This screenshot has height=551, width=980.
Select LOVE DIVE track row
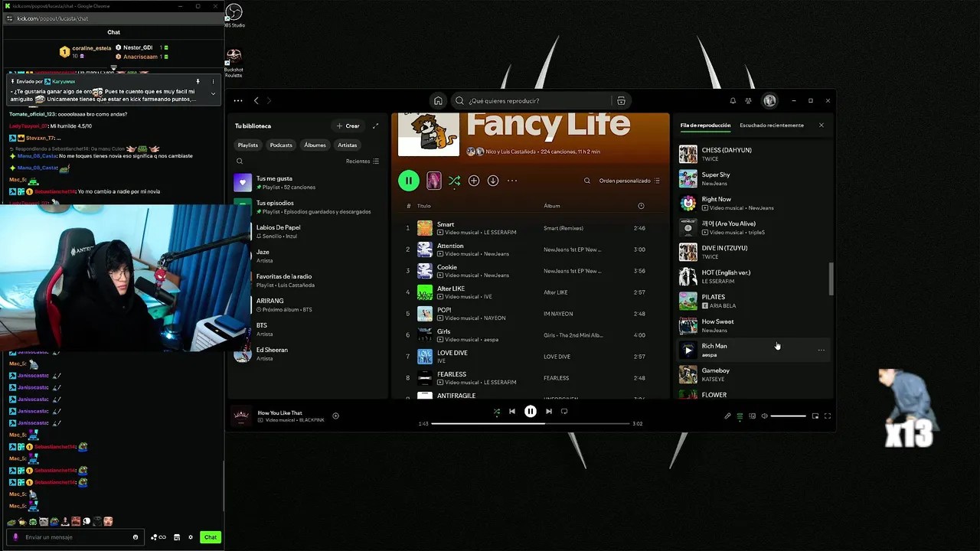pos(530,357)
